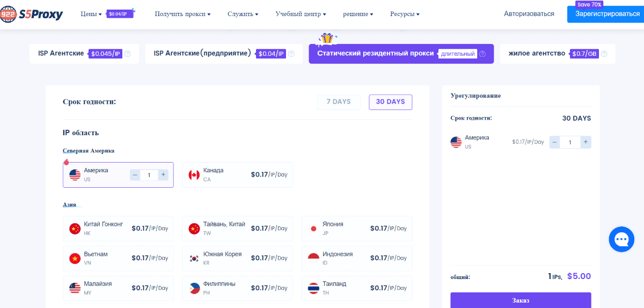This screenshot has height=308, width=644.
Task: Click quantity field in order summary
Action: (x=570, y=142)
